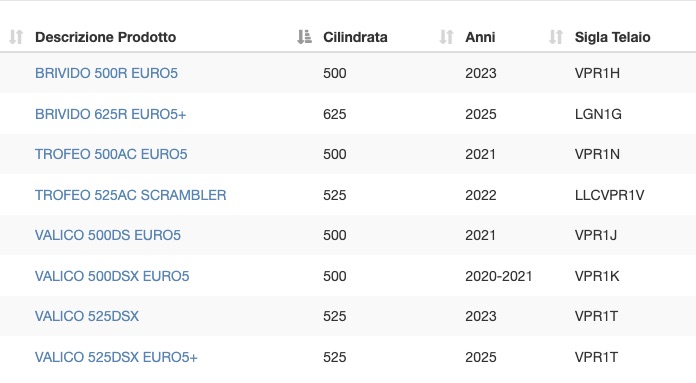Viewport: 696px width, 383px height.
Task: Click sort arrows icon before Sigla Telaio
Action: [556, 37]
